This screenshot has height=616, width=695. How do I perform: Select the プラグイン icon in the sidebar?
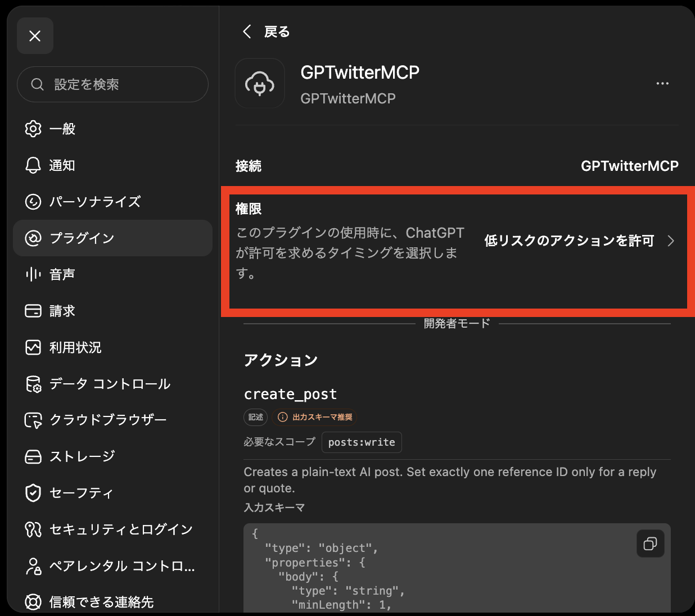(33, 238)
